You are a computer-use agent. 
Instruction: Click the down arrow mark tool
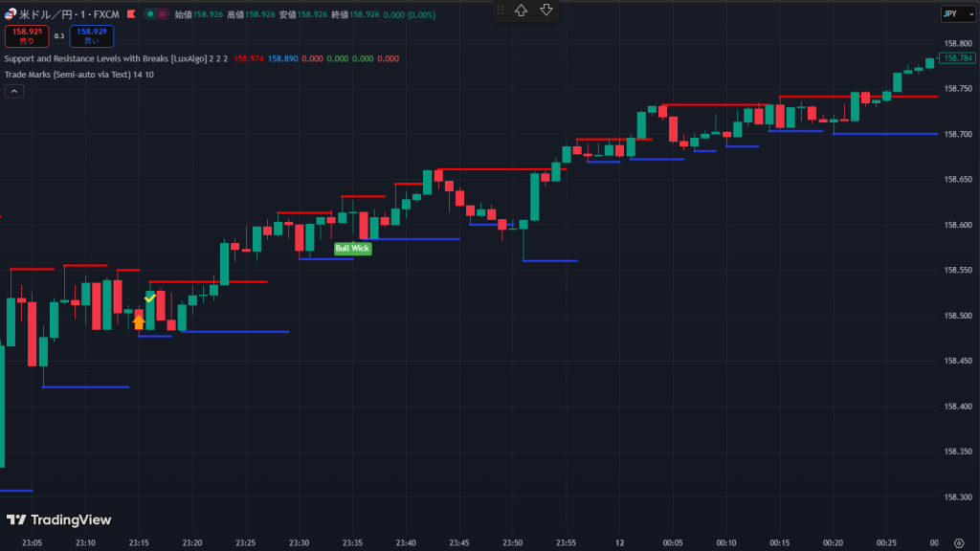click(546, 11)
